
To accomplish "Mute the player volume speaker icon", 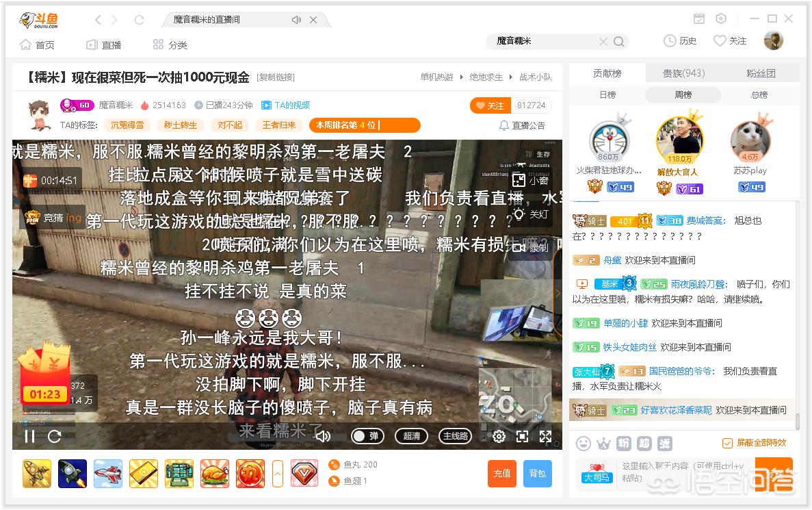I will point(323,436).
